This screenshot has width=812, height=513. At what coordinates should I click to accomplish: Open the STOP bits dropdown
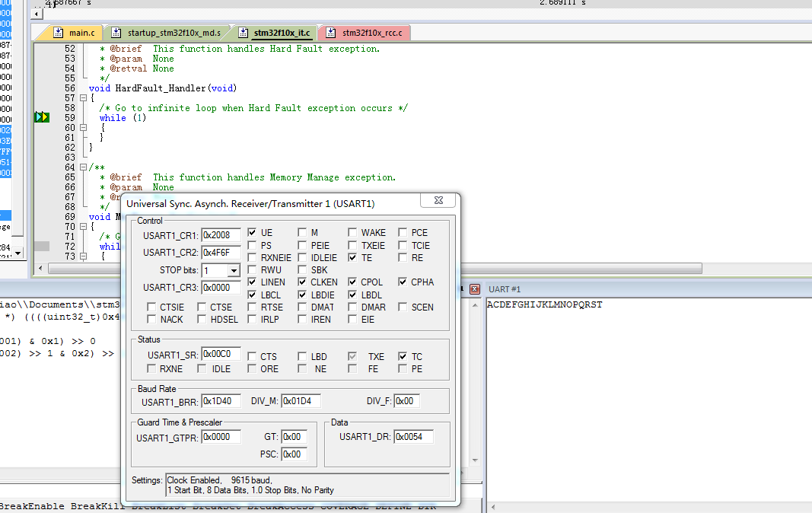click(x=234, y=270)
